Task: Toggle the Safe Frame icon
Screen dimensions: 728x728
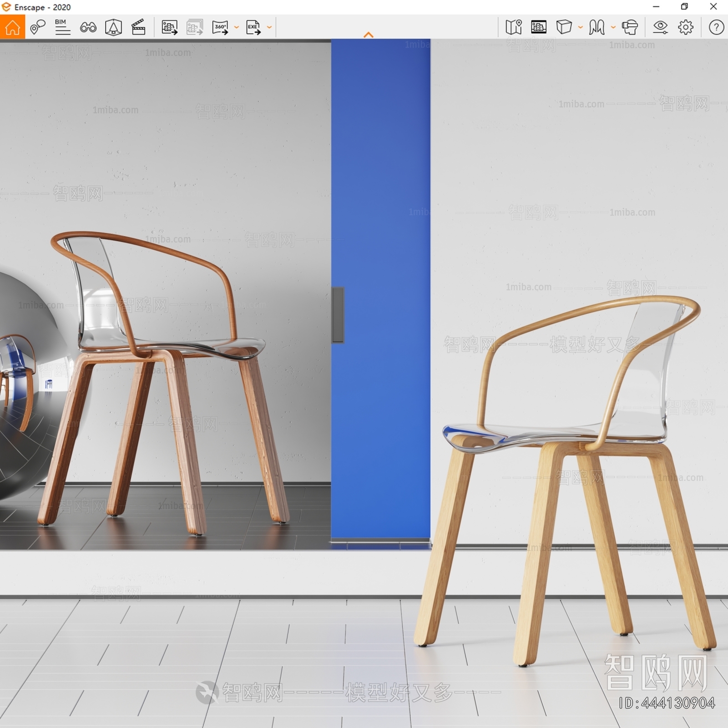Action: 539,27
